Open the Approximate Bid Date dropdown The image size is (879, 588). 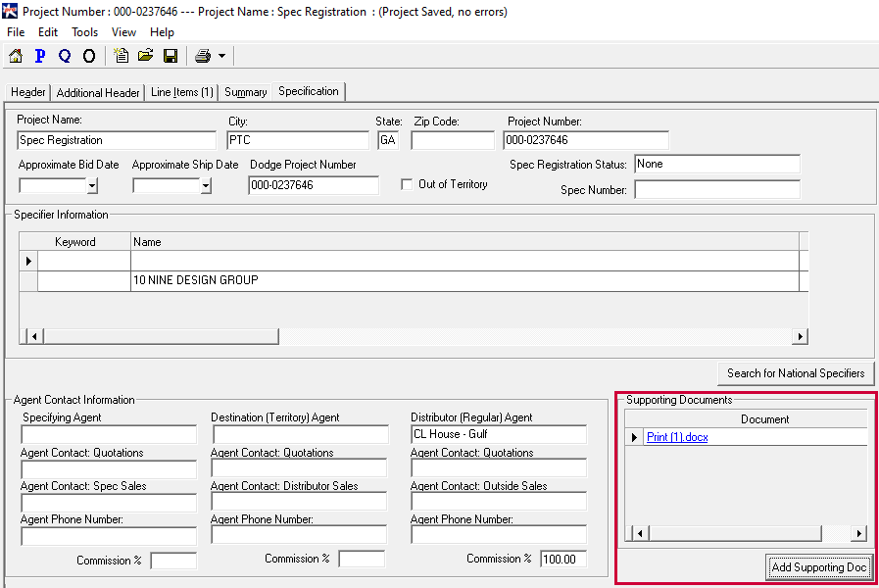pyautogui.click(x=92, y=185)
